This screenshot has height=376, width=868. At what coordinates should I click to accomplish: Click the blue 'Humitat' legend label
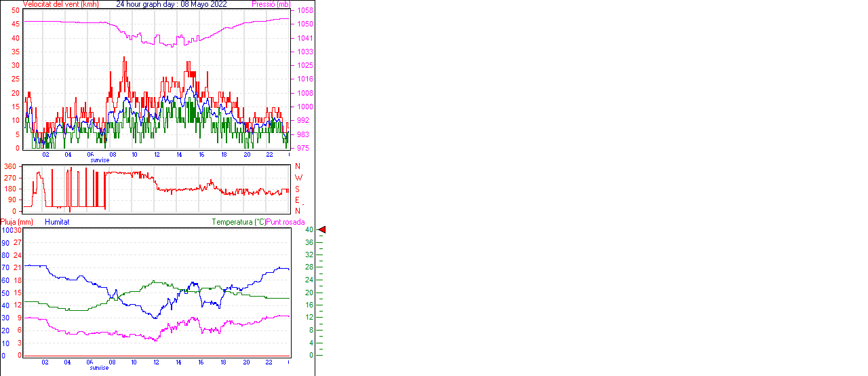pyautogui.click(x=57, y=222)
